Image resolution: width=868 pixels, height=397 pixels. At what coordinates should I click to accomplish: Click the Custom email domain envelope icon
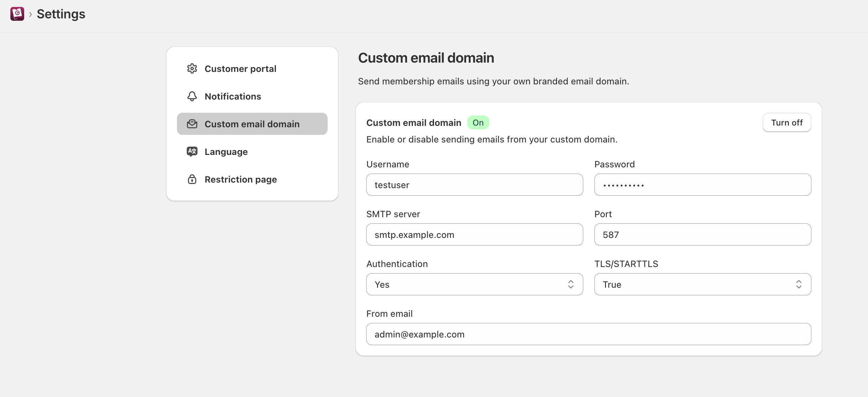point(192,124)
